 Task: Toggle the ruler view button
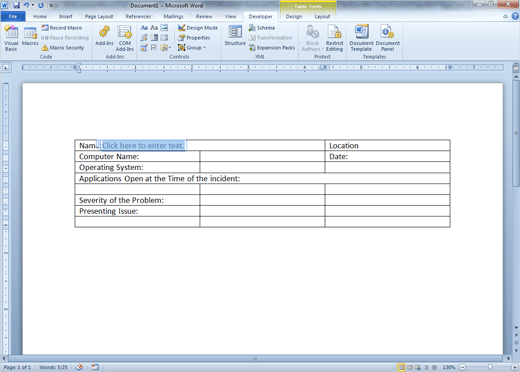tap(516, 68)
